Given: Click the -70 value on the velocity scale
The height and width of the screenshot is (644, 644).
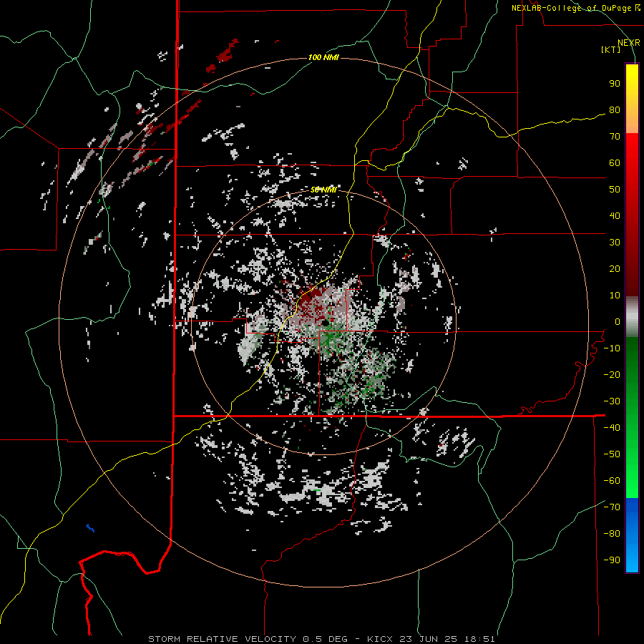Looking at the screenshot, I should (x=612, y=507).
